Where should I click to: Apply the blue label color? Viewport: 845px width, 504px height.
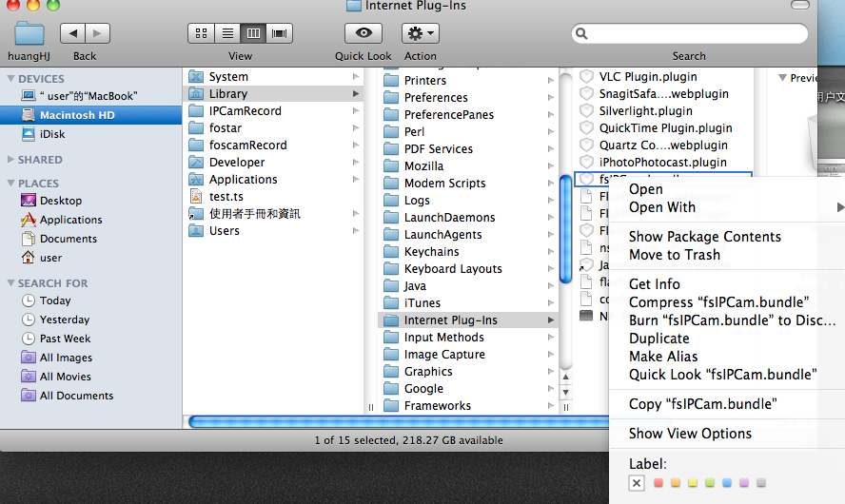pyautogui.click(x=727, y=483)
